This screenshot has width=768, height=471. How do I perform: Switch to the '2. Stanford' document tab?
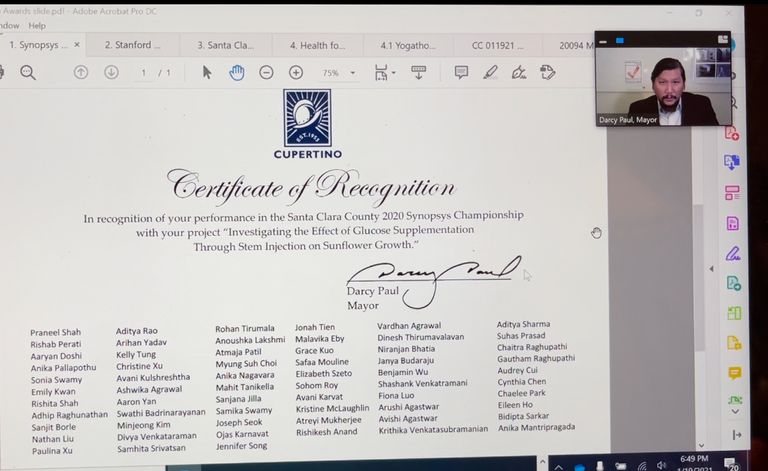click(133, 45)
